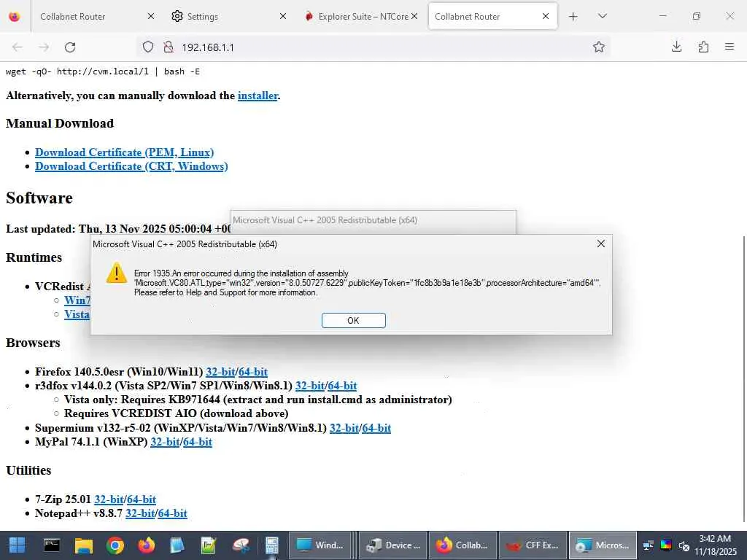The image size is (747, 560).
Task: Launch Google Chrome from the taskbar
Action: [x=115, y=545]
